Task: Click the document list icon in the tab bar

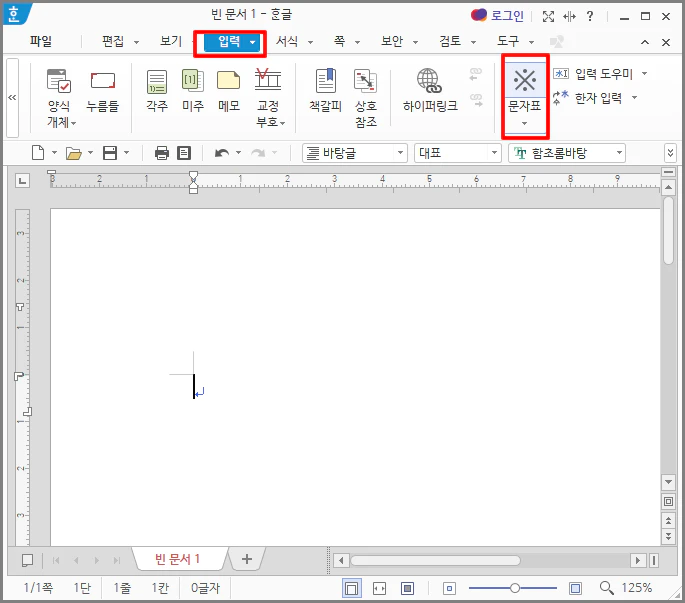Action: (x=28, y=560)
